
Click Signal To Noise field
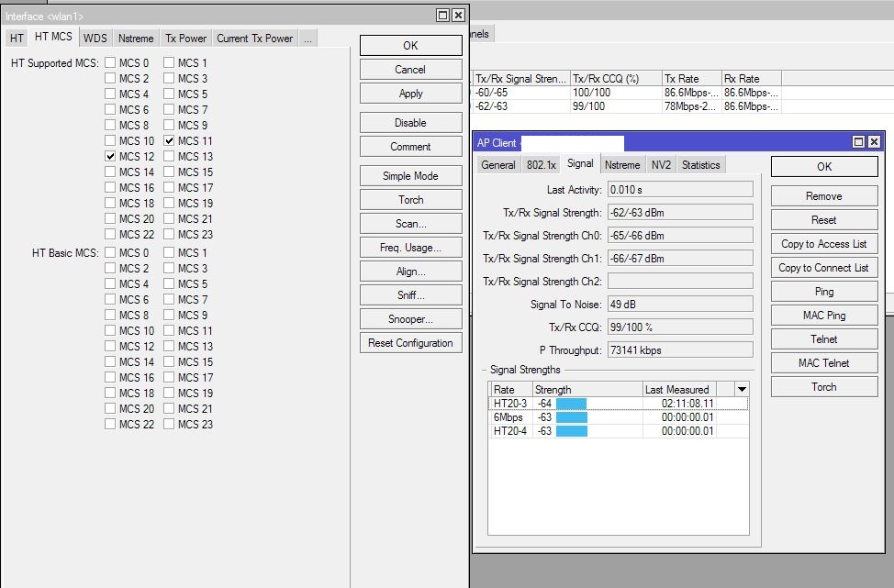tap(680, 305)
